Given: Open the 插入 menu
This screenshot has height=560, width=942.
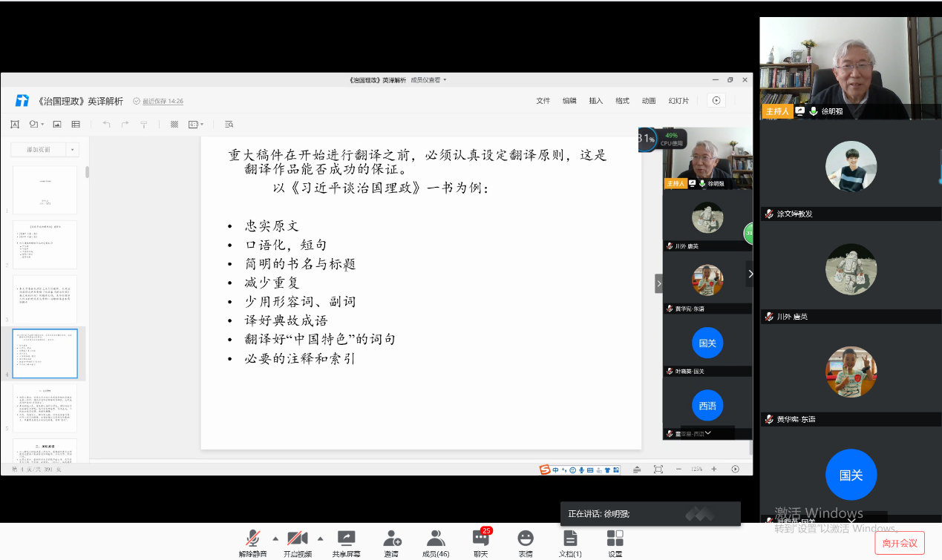Looking at the screenshot, I should click(x=595, y=101).
